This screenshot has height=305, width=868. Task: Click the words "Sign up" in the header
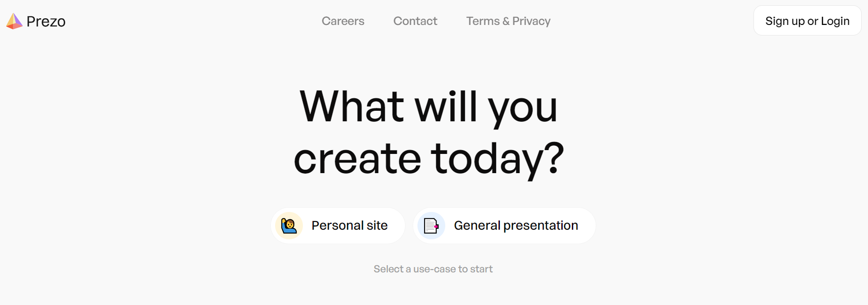785,21
